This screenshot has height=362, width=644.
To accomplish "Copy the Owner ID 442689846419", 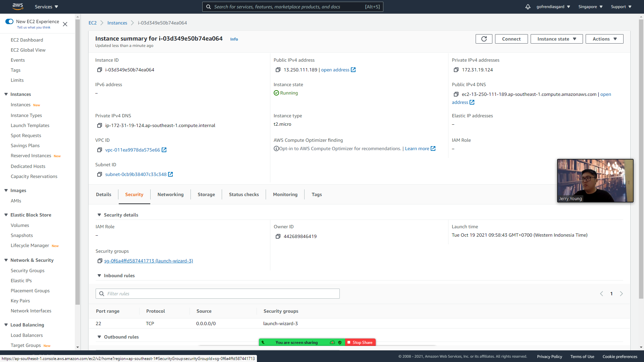I will coord(278,236).
